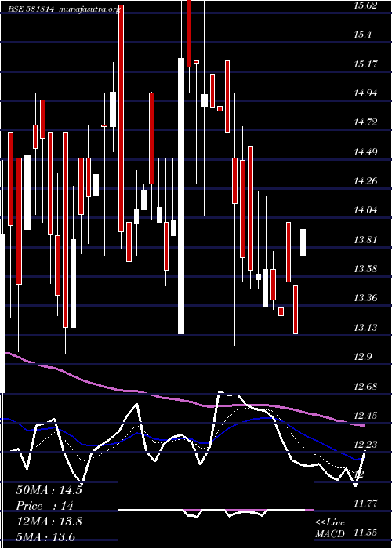
Task: Select the 12.23 price axis label
Action: 366,445
